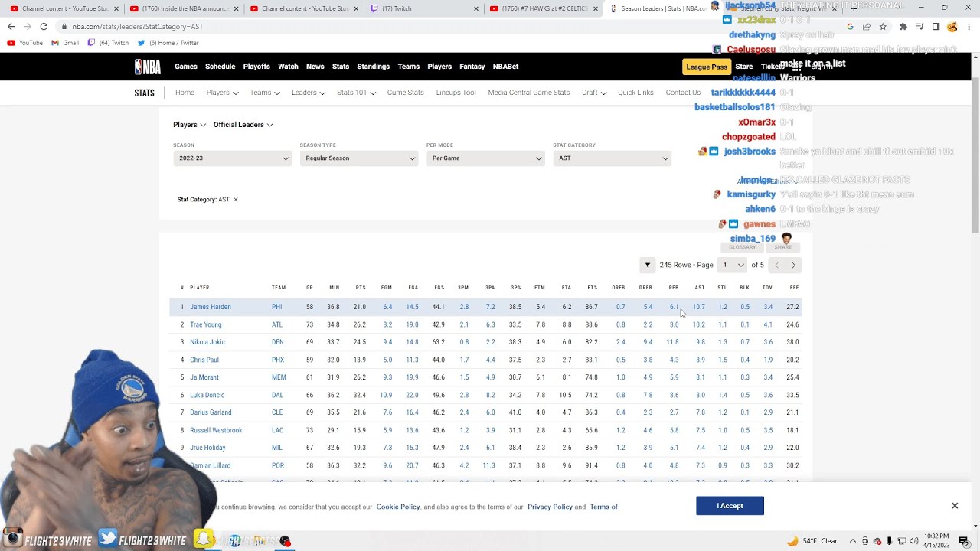
Task: Click the weather widget showing 54°F Clear
Action: 812,541
